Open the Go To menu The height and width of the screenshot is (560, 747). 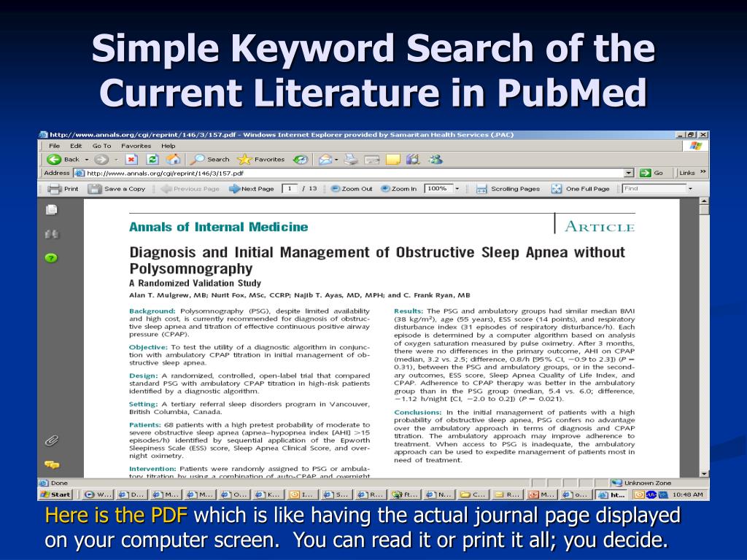[x=101, y=146]
